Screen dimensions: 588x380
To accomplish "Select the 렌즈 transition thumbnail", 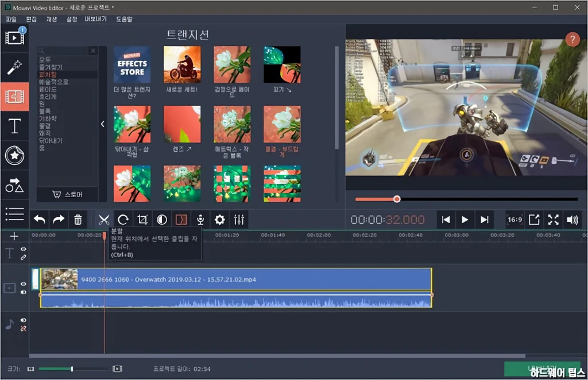I will click(182, 124).
